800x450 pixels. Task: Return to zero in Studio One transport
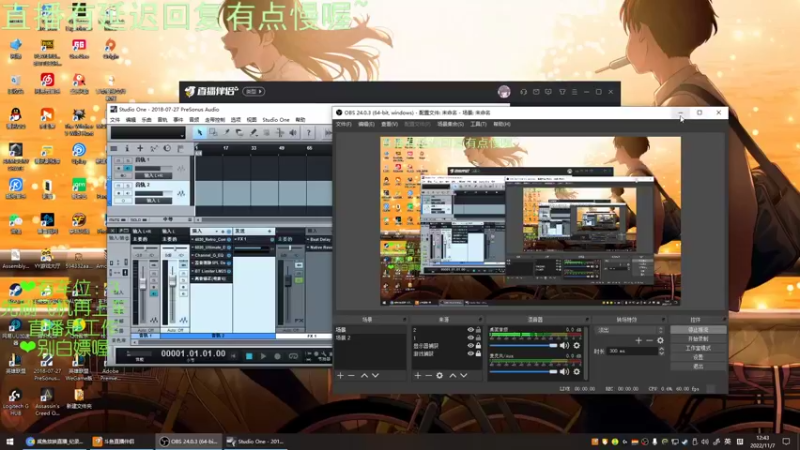234,356
